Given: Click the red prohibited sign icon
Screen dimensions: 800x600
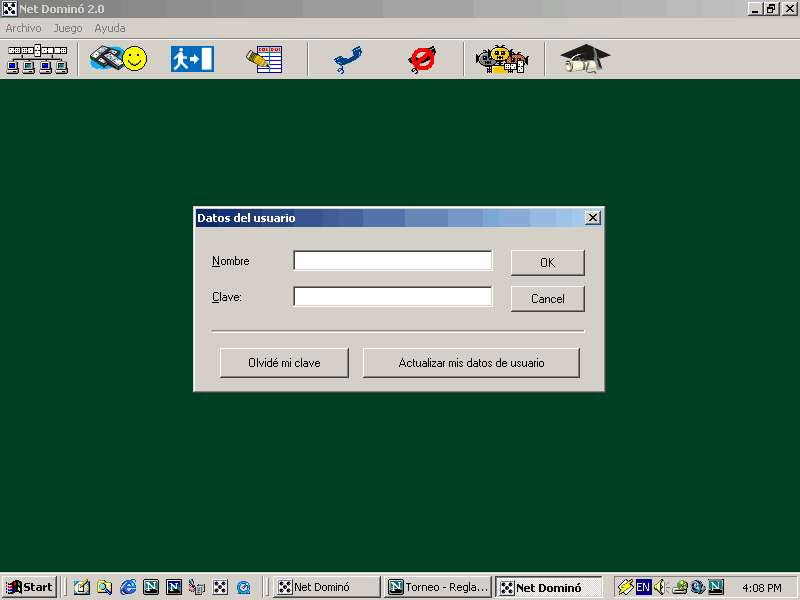Looking at the screenshot, I should click(x=422, y=60).
